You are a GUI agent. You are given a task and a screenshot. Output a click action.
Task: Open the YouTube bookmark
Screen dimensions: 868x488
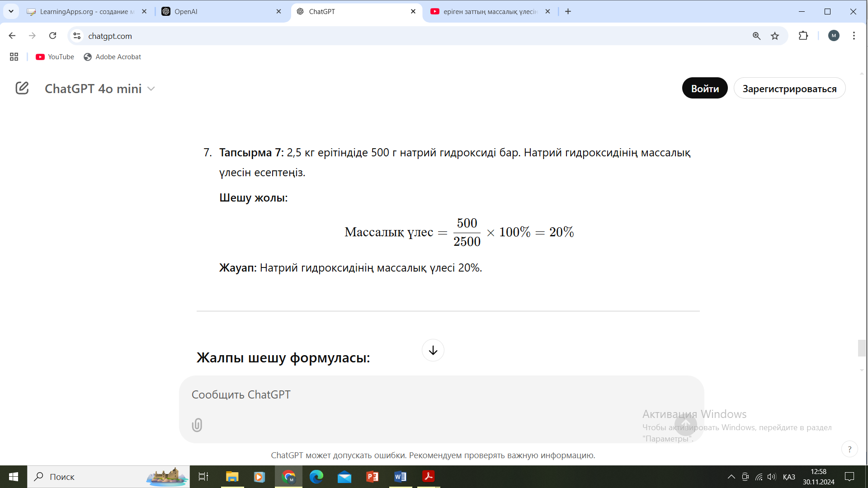coord(55,57)
